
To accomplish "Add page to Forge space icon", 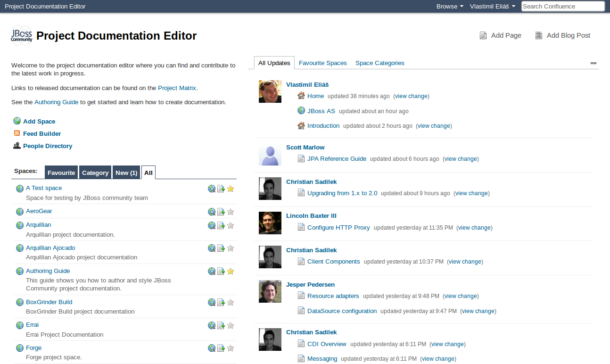I will tap(221, 348).
